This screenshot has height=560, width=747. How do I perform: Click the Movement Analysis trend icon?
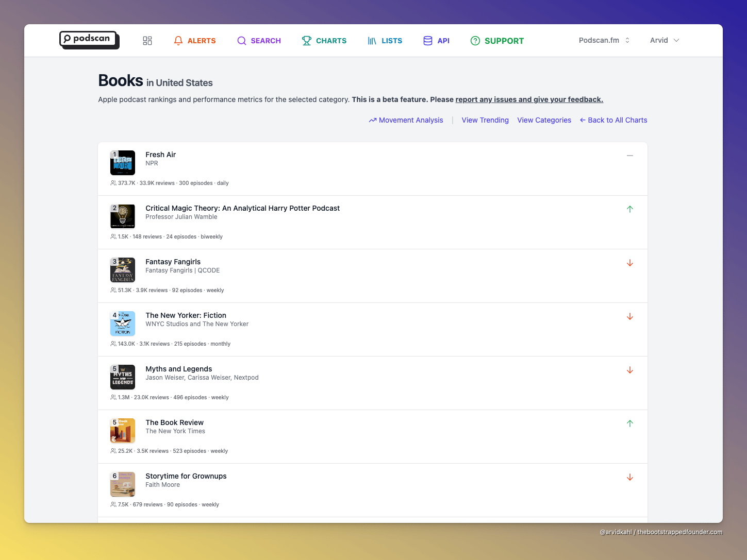(373, 120)
